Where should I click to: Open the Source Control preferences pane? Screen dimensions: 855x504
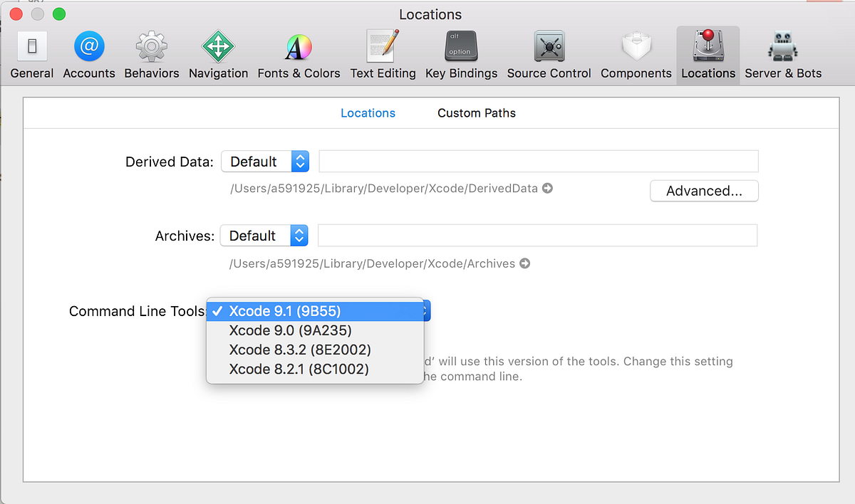point(549,53)
